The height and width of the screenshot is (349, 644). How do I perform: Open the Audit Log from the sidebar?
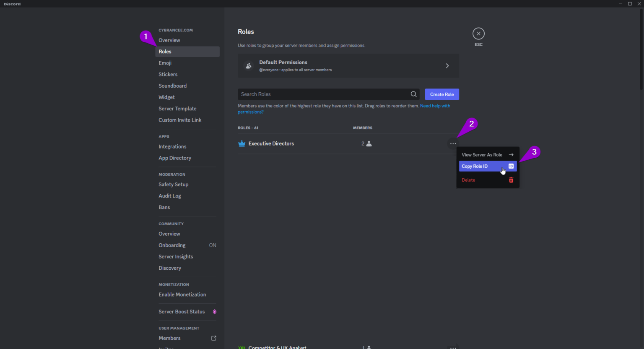pyautogui.click(x=170, y=195)
